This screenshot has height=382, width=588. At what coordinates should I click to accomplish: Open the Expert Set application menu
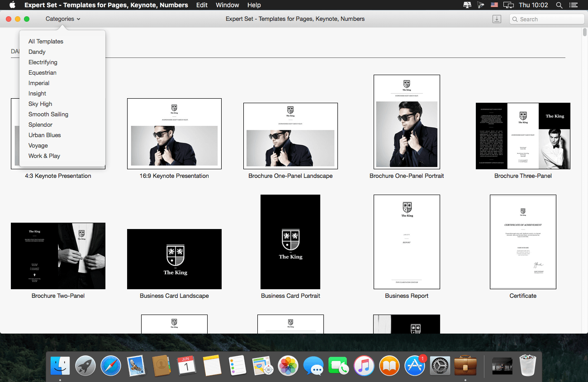pyautogui.click(x=106, y=5)
